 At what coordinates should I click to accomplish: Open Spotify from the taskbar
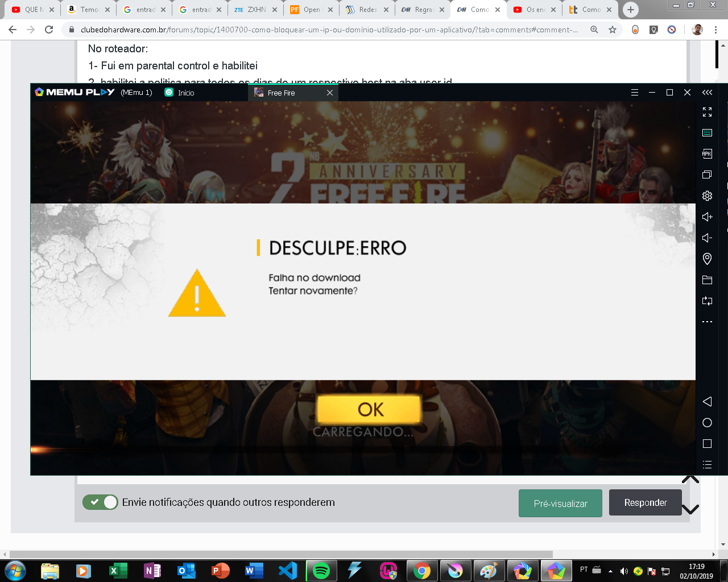pos(321,571)
